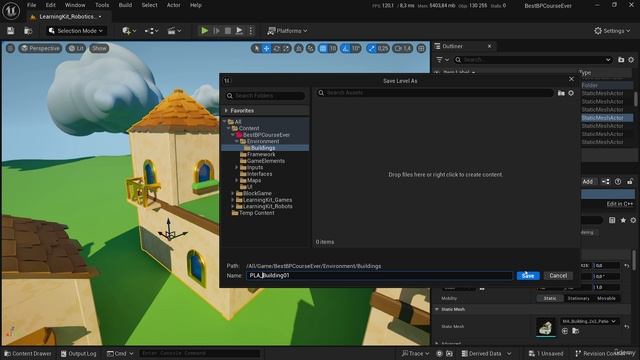Open the viewport Show menu
Screen dimensions: 640x360
click(99, 48)
